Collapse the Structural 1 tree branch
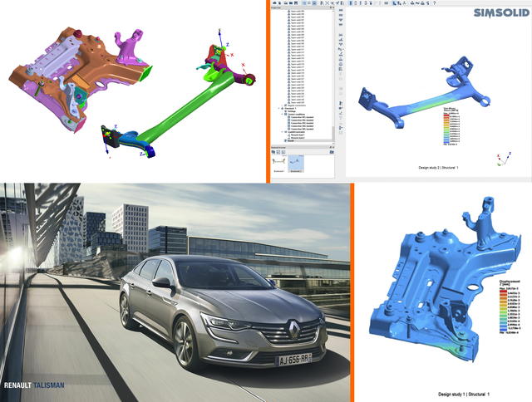The width and height of the screenshot is (532, 402). (279, 109)
